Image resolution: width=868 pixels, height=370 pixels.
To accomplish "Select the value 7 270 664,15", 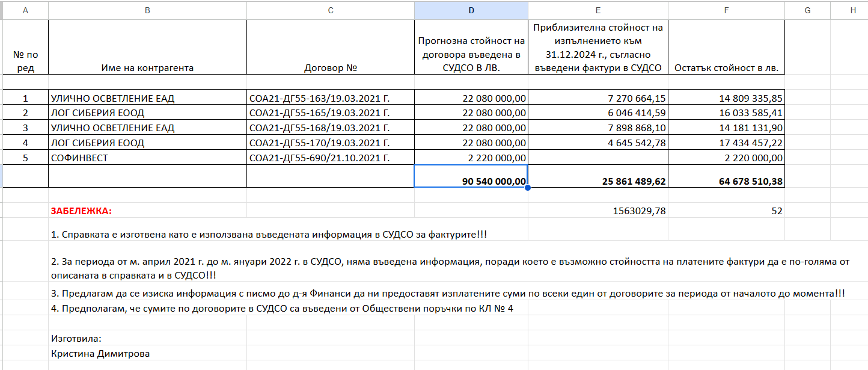I will click(x=598, y=98).
